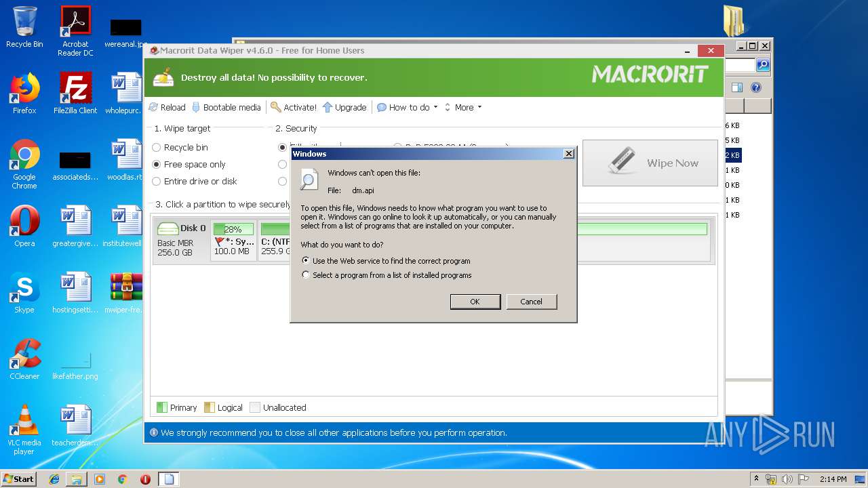Toggle preview pane icon in Explorer window
Viewport: 868px width, 488px height.
(x=737, y=87)
